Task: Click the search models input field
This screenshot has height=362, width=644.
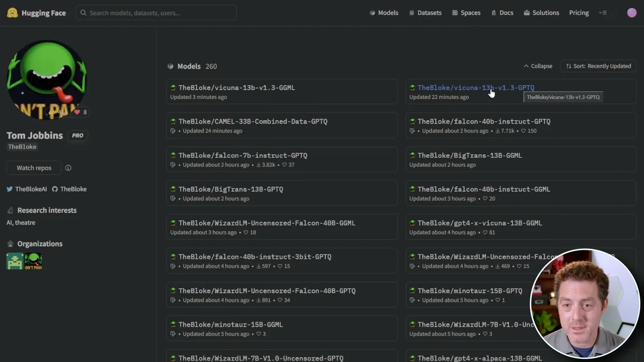Action: 156,13
